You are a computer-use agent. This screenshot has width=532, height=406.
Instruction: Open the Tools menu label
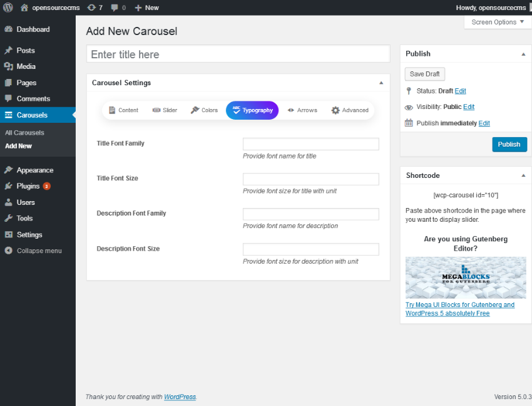coord(25,218)
